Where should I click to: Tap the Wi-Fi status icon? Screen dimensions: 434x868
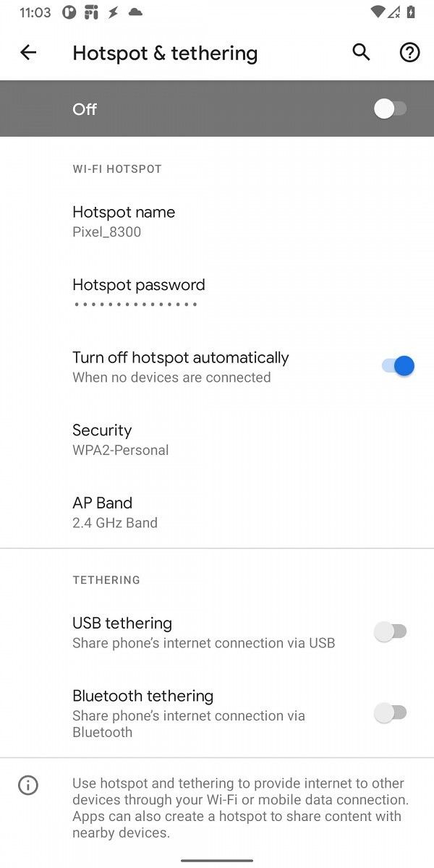tap(378, 12)
